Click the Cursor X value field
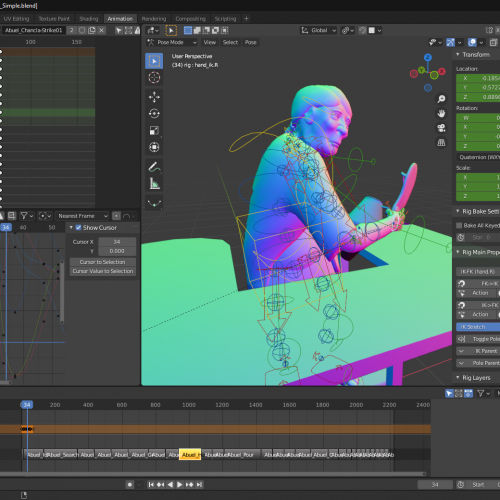Image resolution: width=500 pixels, height=500 pixels. [x=117, y=242]
